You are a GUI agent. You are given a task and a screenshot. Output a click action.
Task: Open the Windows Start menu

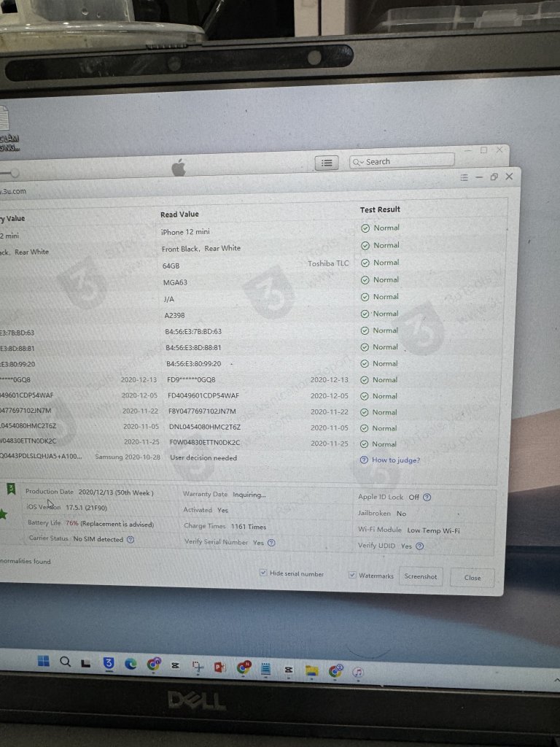[43, 661]
